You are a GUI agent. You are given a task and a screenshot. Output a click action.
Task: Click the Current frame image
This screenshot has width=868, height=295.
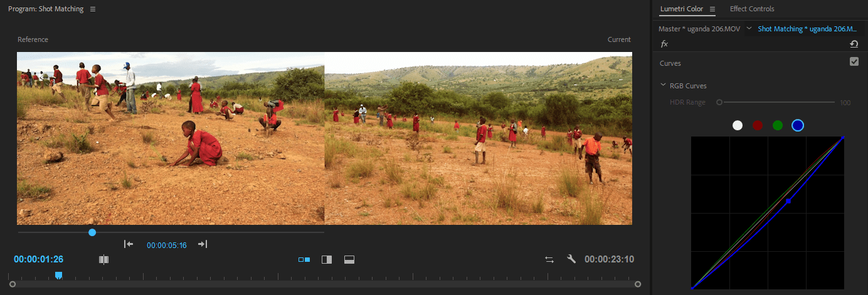[x=478, y=138]
